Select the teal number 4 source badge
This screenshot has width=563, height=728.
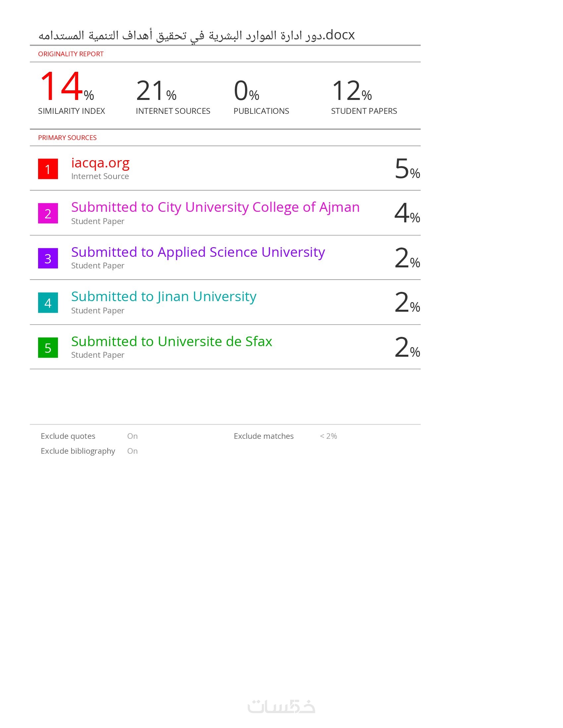click(x=48, y=303)
